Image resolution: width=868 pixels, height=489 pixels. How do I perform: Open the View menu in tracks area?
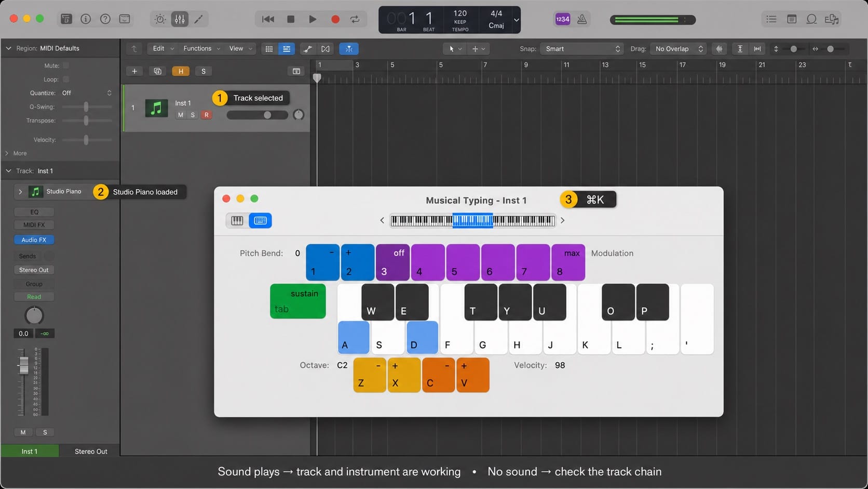point(240,49)
